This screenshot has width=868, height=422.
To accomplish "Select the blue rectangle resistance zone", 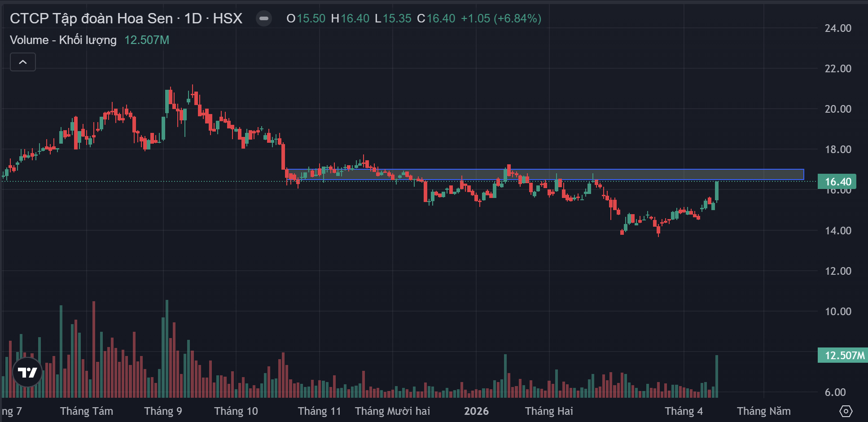I will click(x=673, y=174).
